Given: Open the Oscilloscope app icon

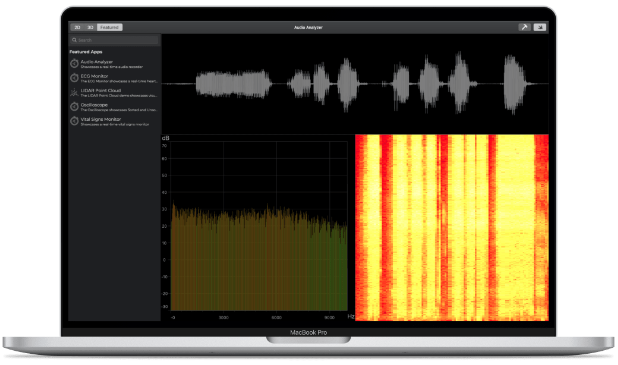Looking at the screenshot, I should tap(74, 106).
